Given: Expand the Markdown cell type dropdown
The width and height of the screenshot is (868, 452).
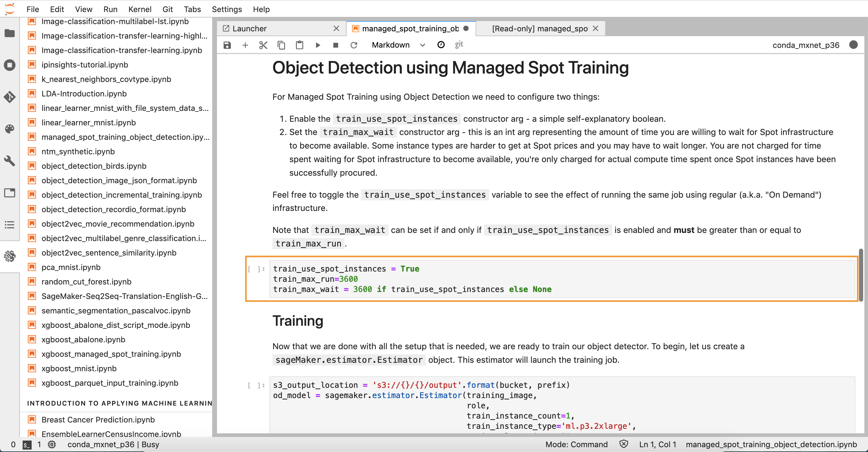Looking at the screenshot, I should tap(422, 45).
